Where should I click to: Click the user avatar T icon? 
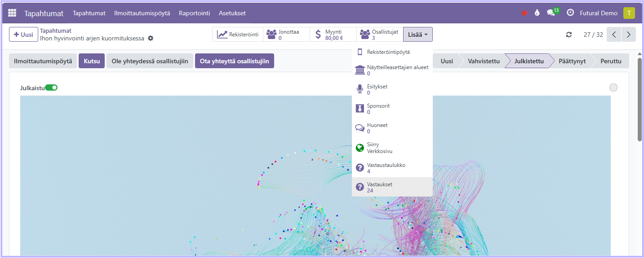[629, 13]
